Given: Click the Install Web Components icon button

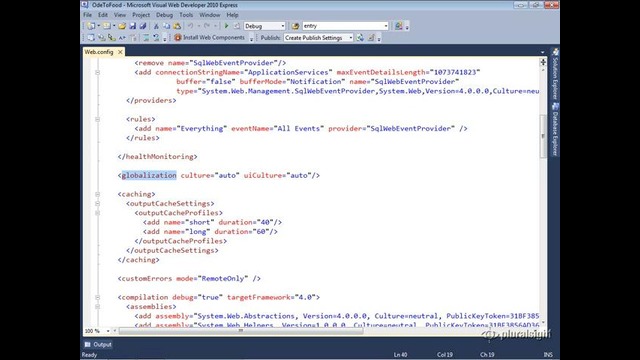Looking at the screenshot, I should point(210,38).
